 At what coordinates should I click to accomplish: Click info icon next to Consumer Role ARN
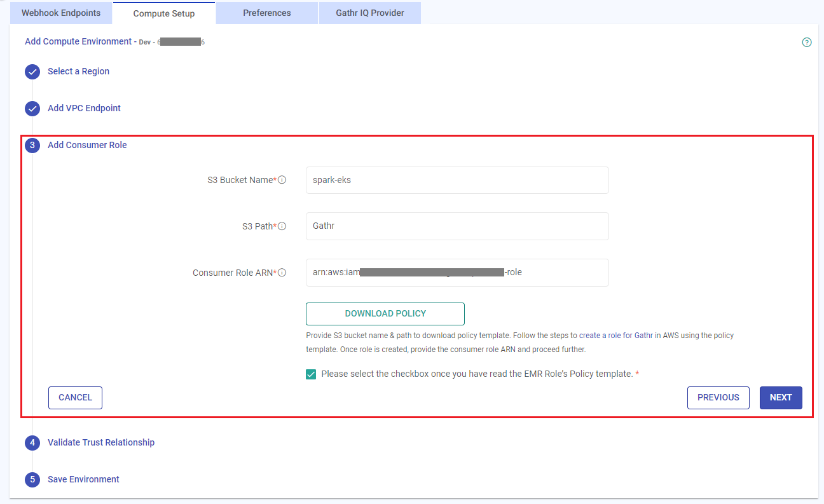(282, 273)
